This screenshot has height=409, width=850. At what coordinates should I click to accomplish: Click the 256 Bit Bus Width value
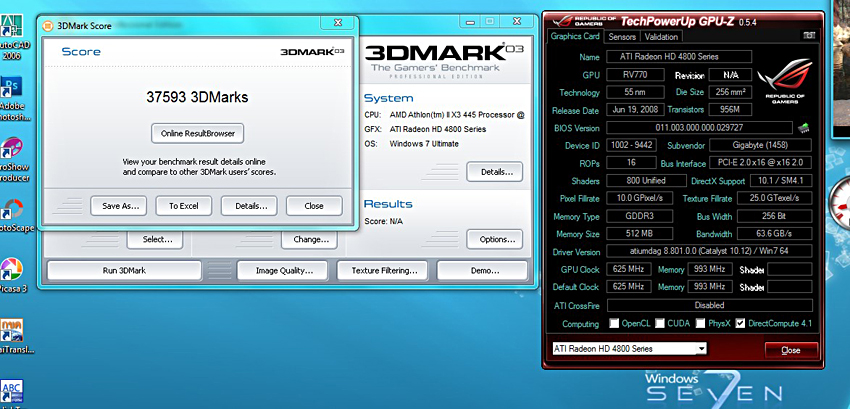(774, 216)
